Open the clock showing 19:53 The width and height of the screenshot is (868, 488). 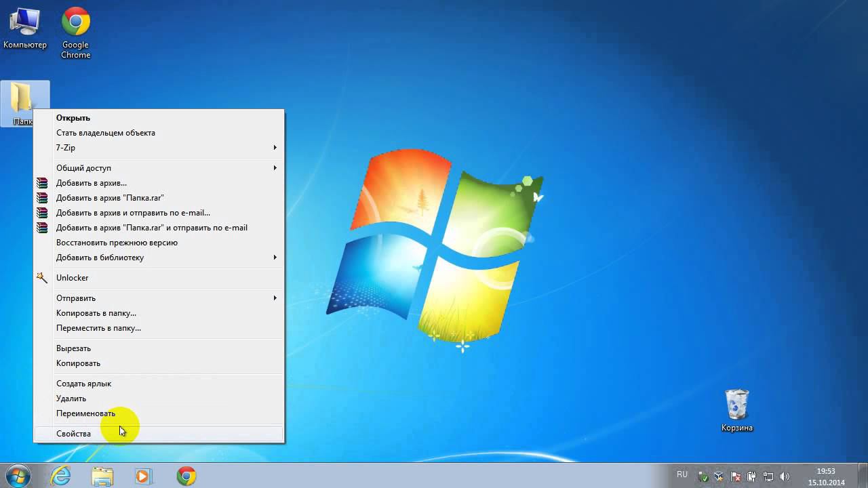826,476
